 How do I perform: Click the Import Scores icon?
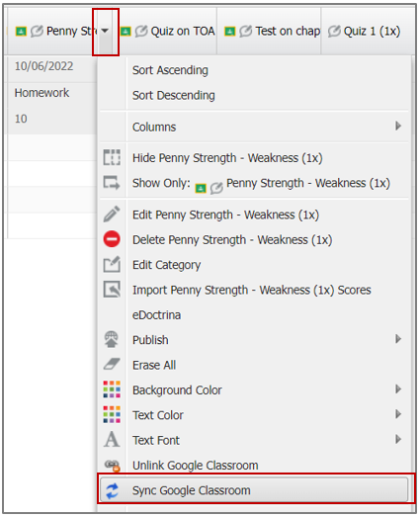112,290
